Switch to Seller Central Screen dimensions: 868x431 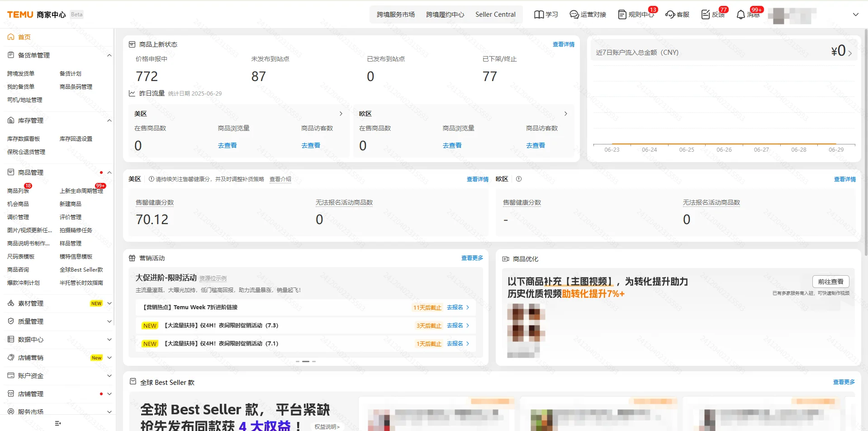[495, 14]
